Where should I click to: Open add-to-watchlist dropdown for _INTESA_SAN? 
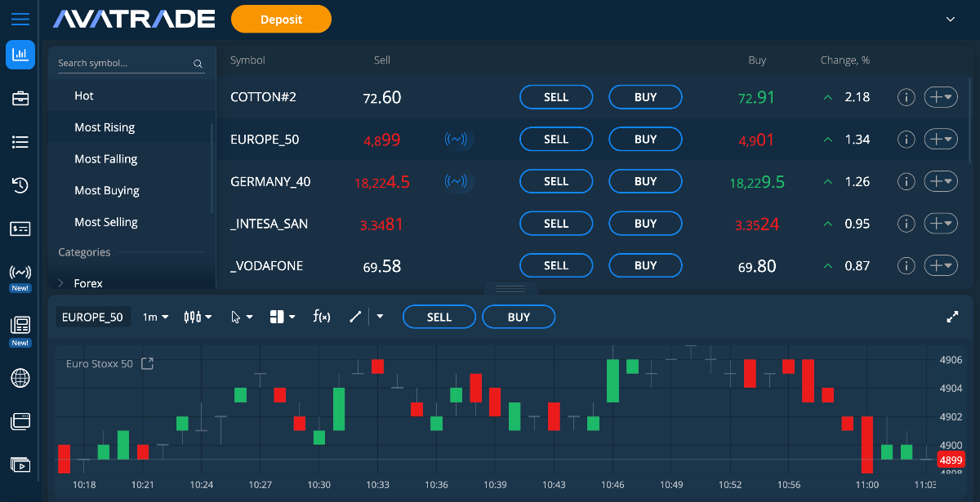pos(940,224)
